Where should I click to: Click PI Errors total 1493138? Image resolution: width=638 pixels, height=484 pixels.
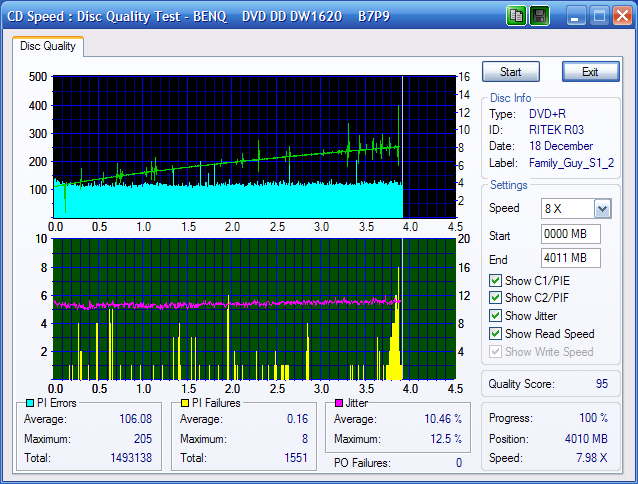[131, 458]
